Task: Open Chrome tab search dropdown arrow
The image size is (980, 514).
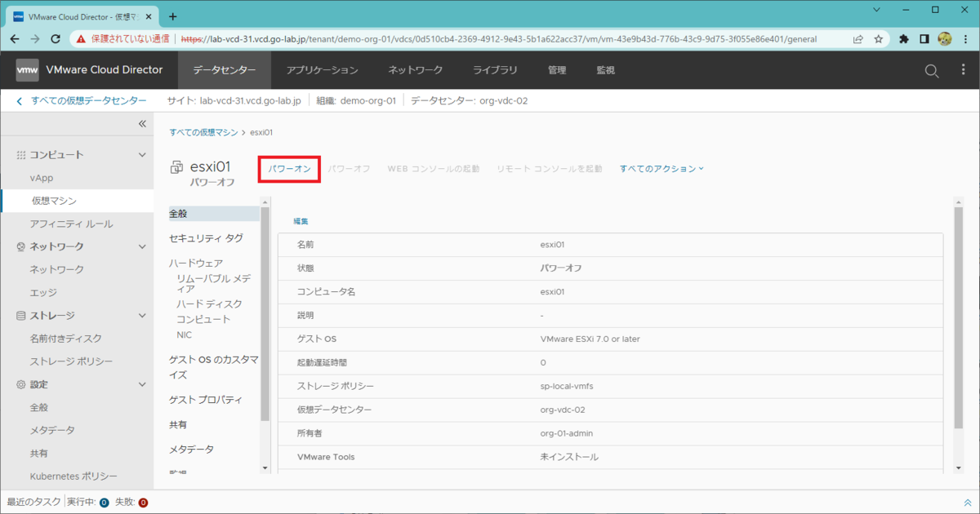Action: [x=876, y=10]
